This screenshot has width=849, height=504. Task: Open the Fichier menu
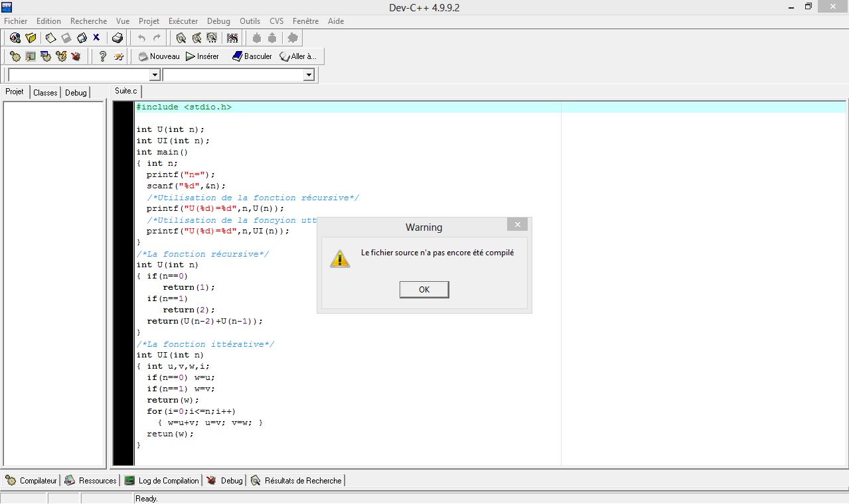(x=16, y=21)
